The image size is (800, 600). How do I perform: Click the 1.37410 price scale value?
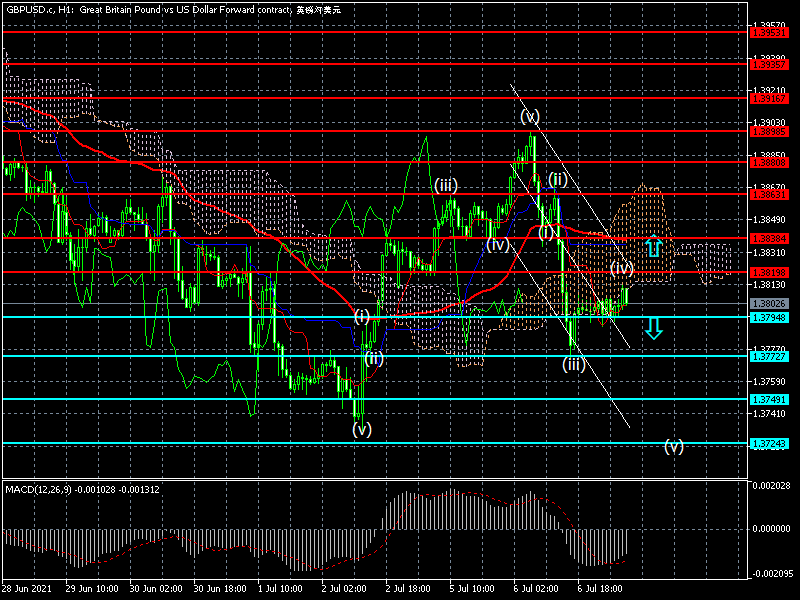pyautogui.click(x=769, y=413)
